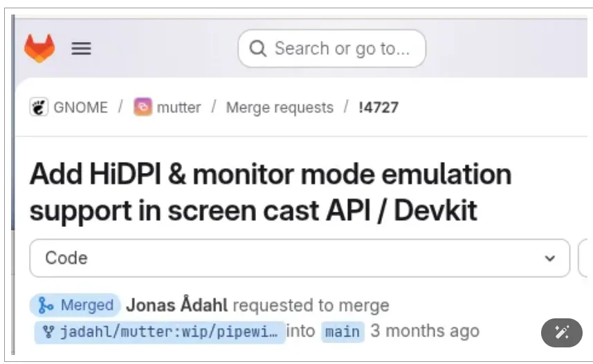Viewport: 593px width, 364px height.
Task: Open Jonas Ådahl's profile link
Action: pos(178,305)
